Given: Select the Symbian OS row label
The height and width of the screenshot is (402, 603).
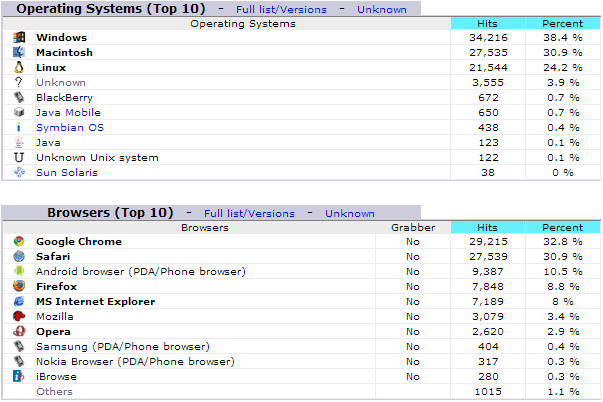Looking at the screenshot, I should [70, 128].
